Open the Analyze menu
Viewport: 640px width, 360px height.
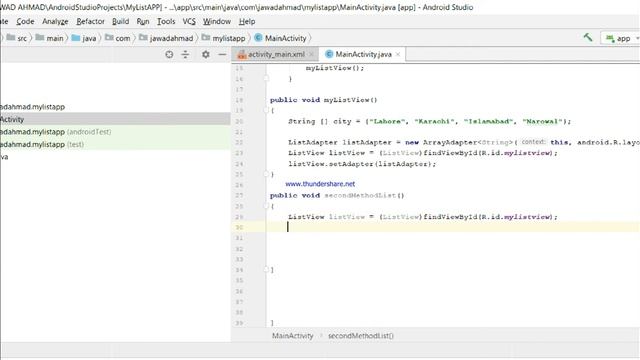(x=55, y=21)
